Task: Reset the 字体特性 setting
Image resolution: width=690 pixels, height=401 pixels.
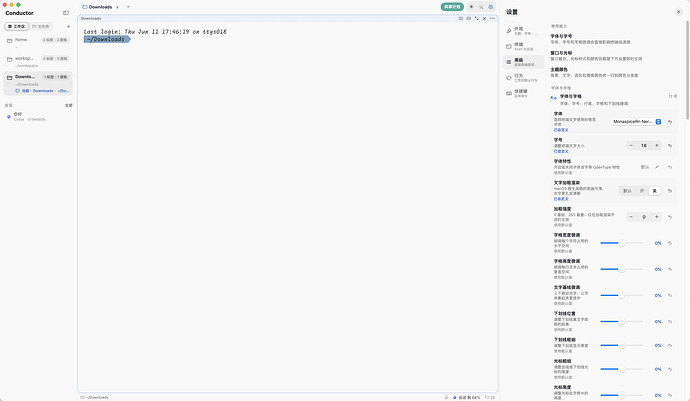Action: (x=670, y=167)
